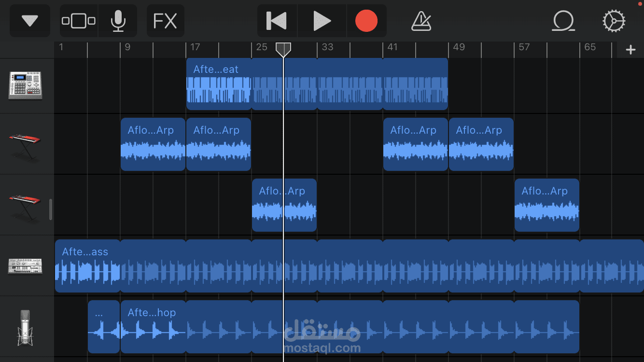The width and height of the screenshot is (644, 362).
Task: Select the Afte...hop vocal region
Action: pyautogui.click(x=350, y=327)
